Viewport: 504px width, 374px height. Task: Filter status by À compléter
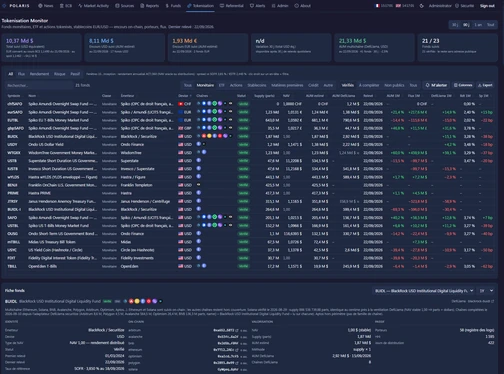click(x=369, y=85)
